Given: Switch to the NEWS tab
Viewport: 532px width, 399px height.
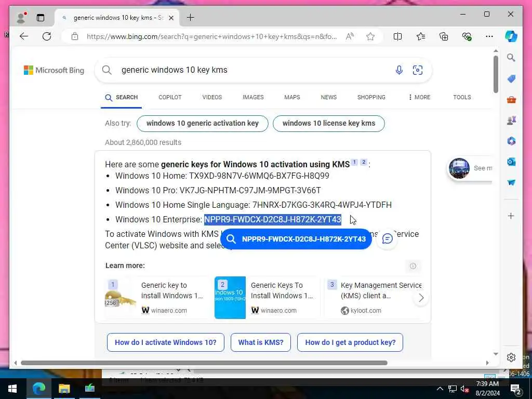Looking at the screenshot, I should [329, 97].
